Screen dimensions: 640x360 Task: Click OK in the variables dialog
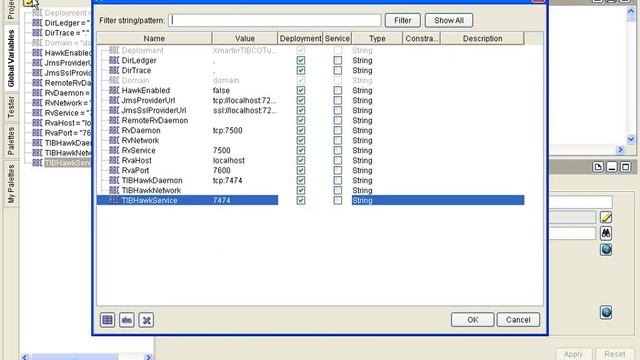point(473,320)
